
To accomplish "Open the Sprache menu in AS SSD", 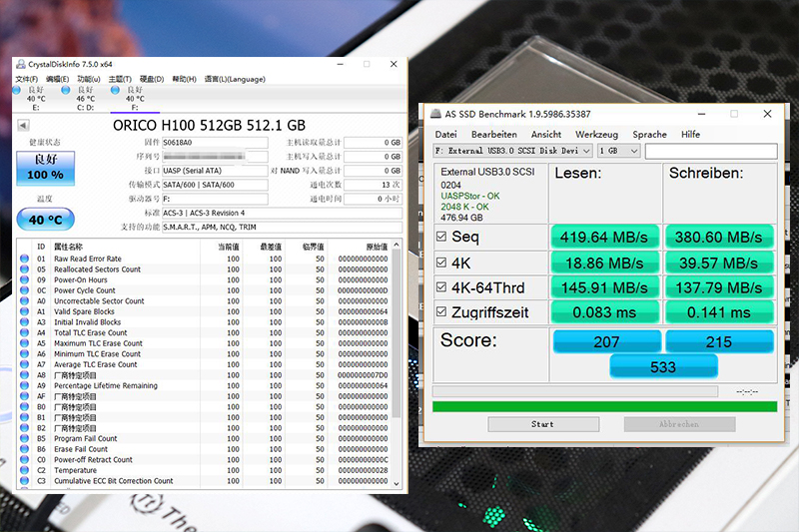I will pos(650,135).
